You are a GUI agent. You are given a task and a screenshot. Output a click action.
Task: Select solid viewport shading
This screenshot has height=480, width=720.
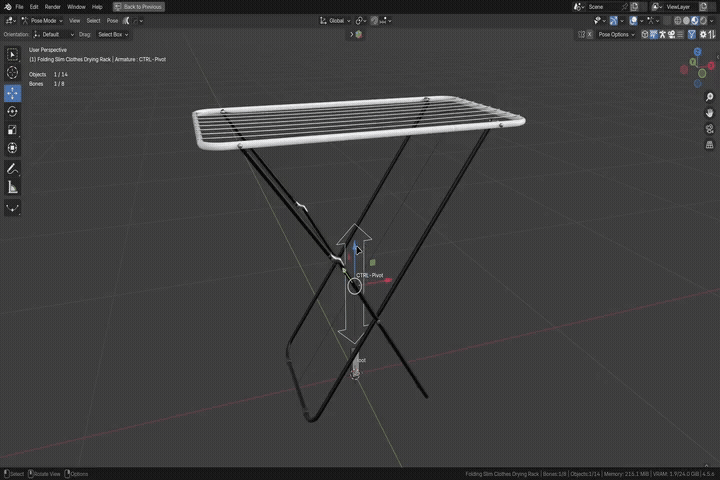686,21
